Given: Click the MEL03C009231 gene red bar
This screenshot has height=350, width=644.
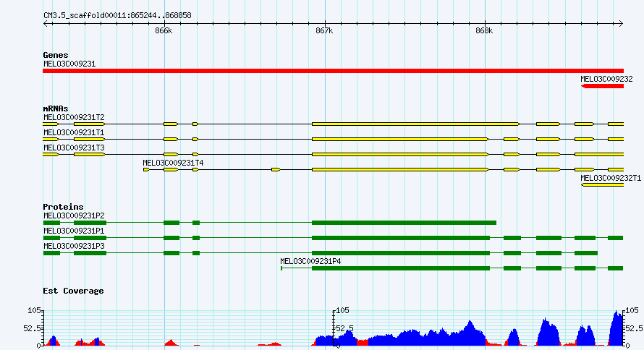Looking at the screenshot, I should 333,71.
